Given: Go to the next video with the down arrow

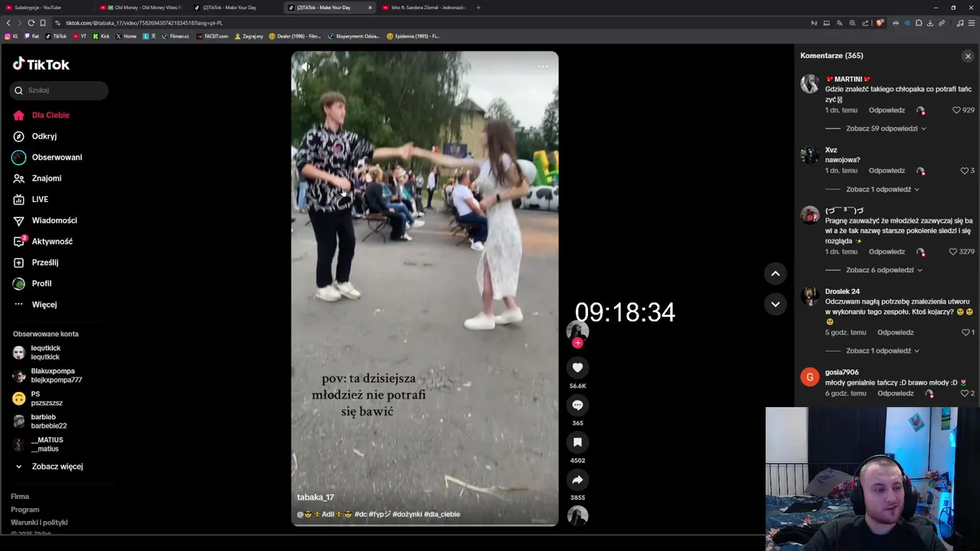Looking at the screenshot, I should 775,304.
